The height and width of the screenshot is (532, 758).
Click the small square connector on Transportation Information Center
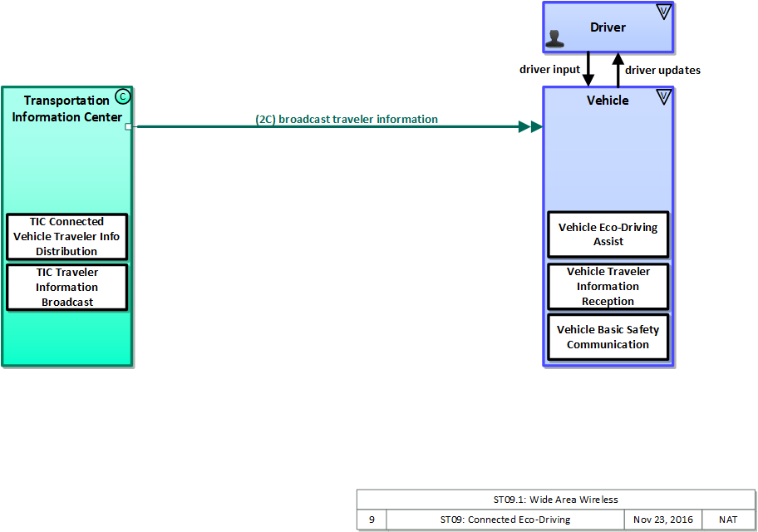point(128,127)
